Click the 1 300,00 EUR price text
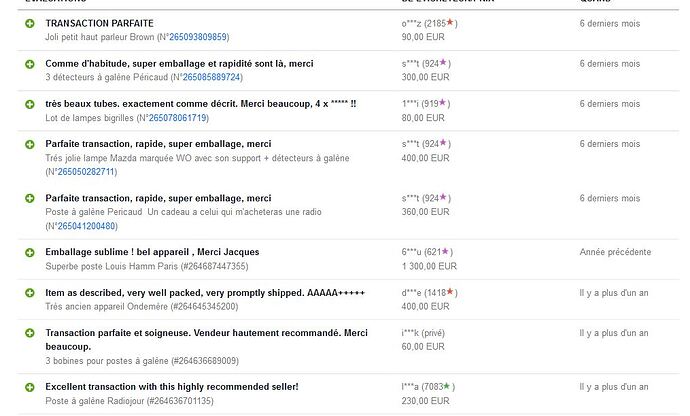 point(429,266)
